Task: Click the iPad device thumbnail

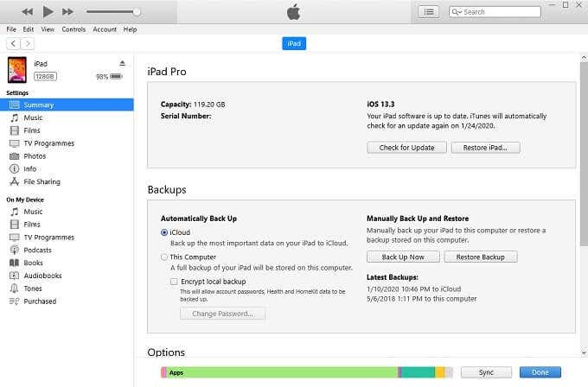Action: coord(17,70)
